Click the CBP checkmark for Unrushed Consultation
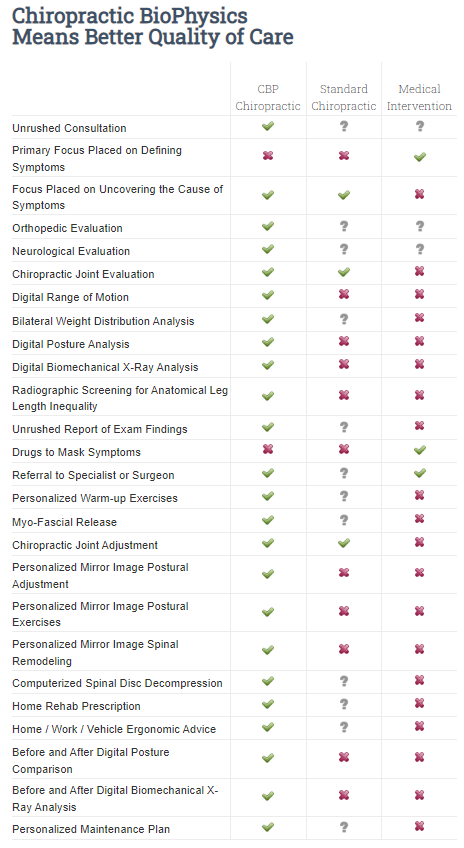464x848 pixels. tap(268, 127)
